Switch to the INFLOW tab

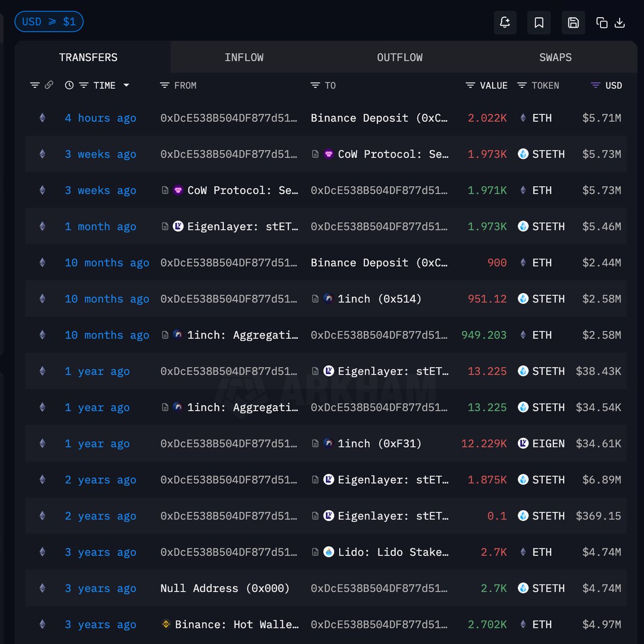click(x=244, y=57)
